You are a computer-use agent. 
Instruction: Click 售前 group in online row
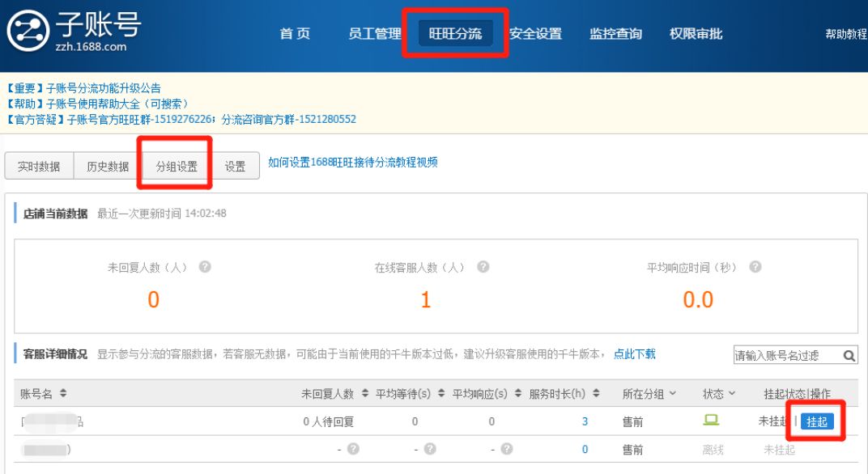(632, 422)
